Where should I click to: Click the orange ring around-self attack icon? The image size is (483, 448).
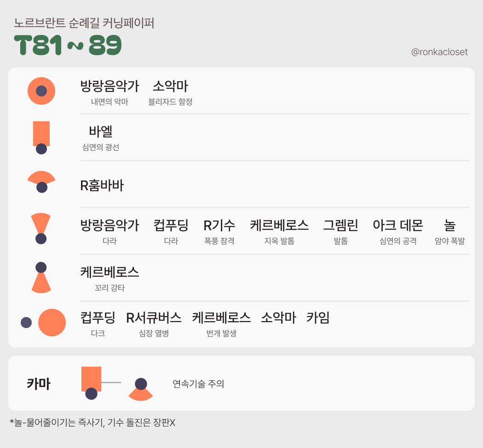tap(41, 91)
